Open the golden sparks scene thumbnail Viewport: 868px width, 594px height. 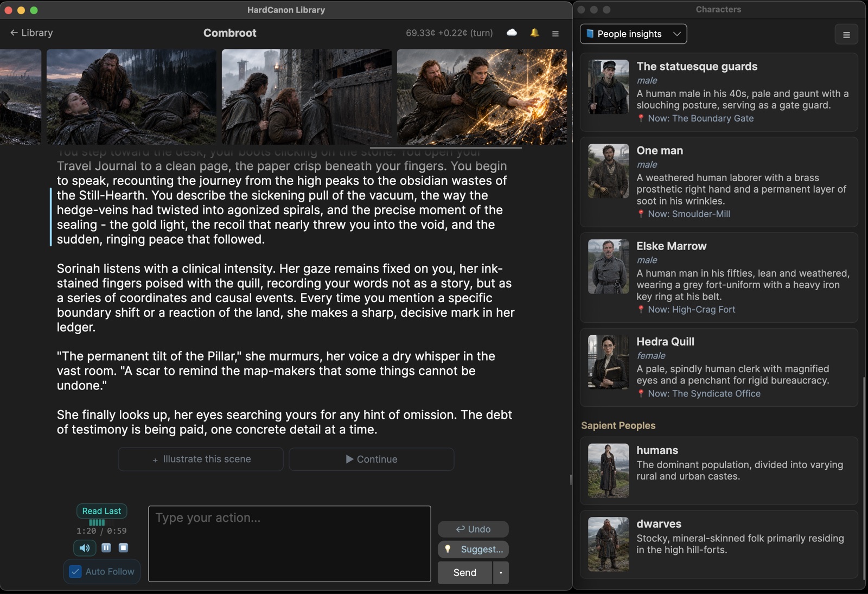click(482, 97)
